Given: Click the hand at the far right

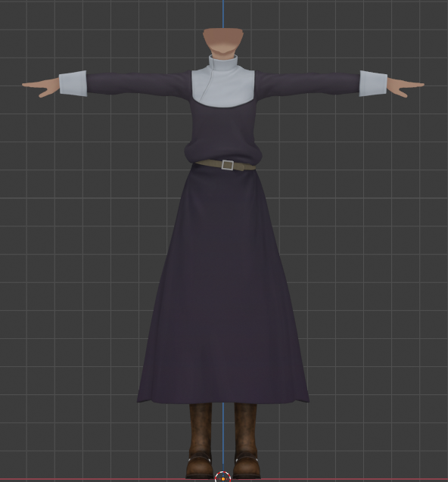Looking at the screenshot, I should (405, 87).
